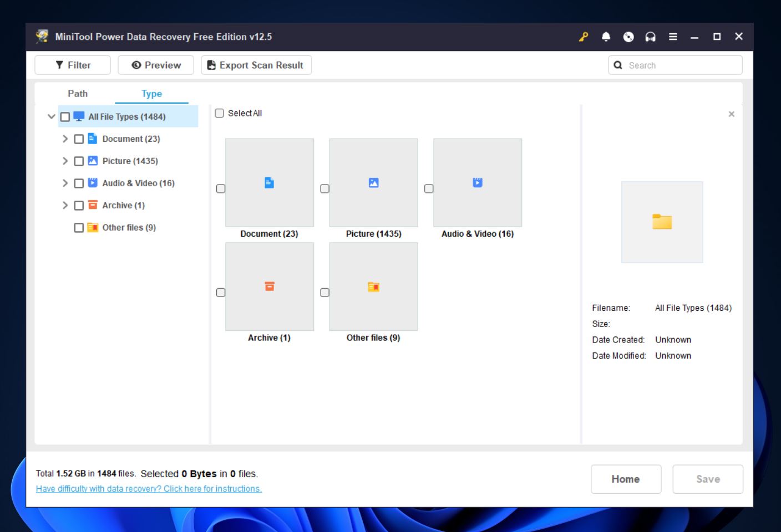The width and height of the screenshot is (781, 532).
Task: Go back with the Home button
Action: (626, 479)
